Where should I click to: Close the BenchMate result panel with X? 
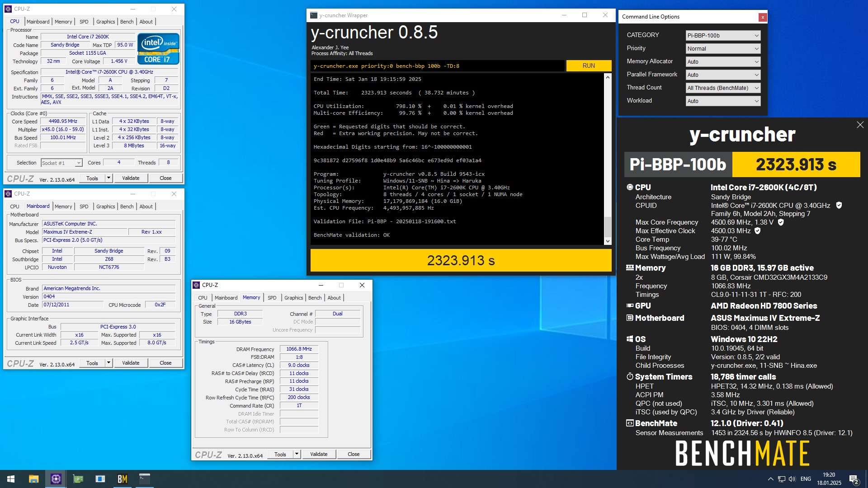[860, 125]
